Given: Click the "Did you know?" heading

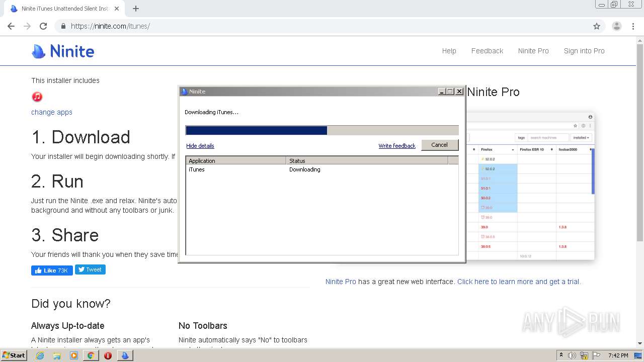Looking at the screenshot, I should [71, 304].
